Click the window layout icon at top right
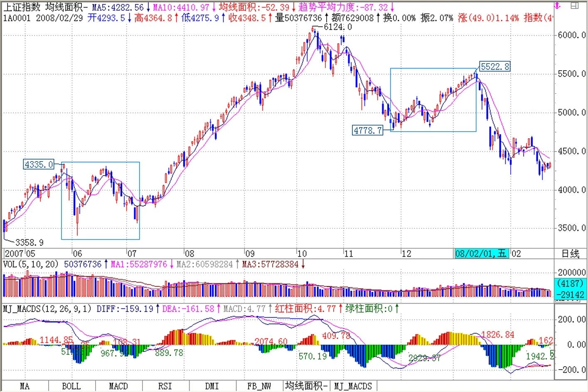Screen dimensions: 588x392 575,5
